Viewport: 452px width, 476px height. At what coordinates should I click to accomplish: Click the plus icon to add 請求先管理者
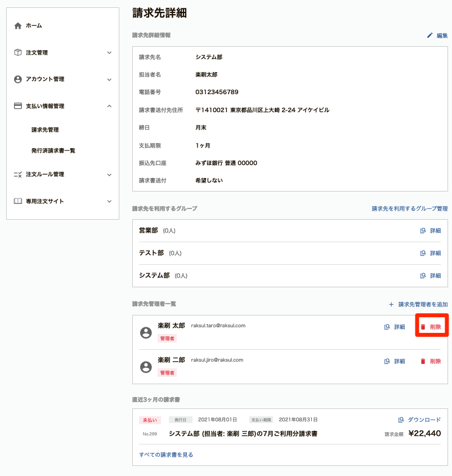click(x=391, y=305)
